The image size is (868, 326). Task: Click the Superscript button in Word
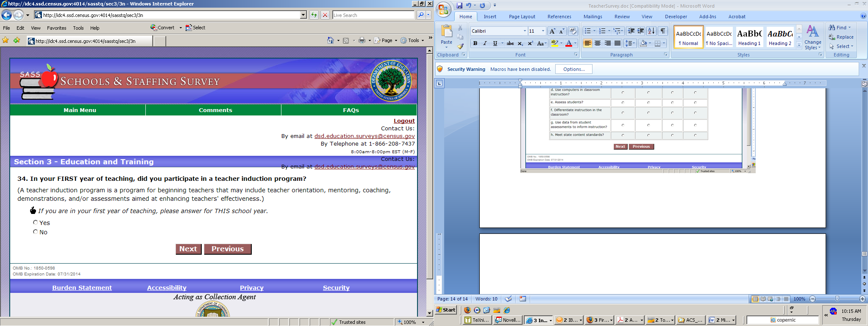pos(530,43)
